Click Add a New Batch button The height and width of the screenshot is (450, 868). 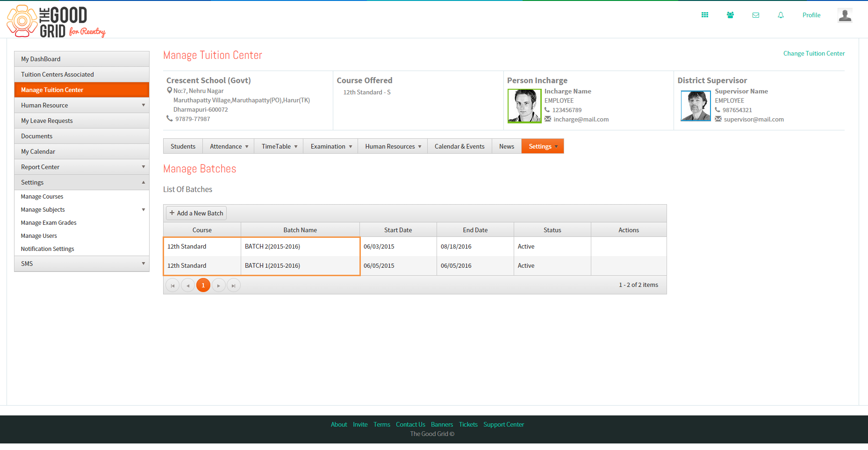pyautogui.click(x=196, y=213)
